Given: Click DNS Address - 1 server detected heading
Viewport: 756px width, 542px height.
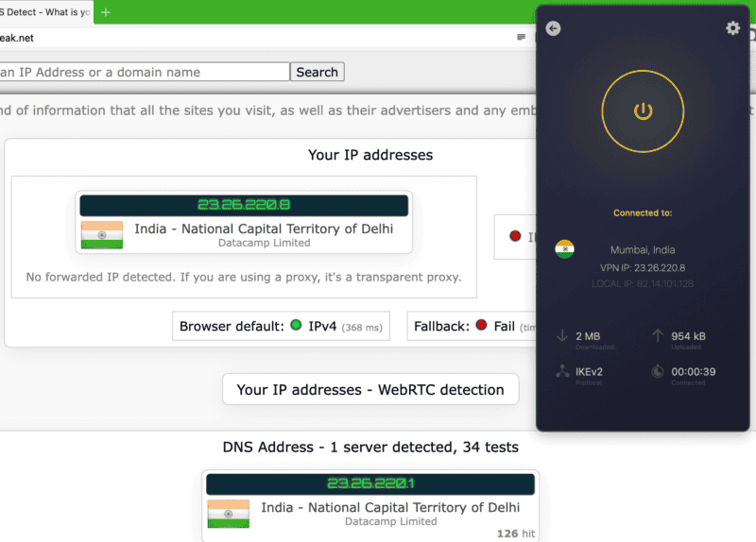Looking at the screenshot, I should (x=370, y=447).
